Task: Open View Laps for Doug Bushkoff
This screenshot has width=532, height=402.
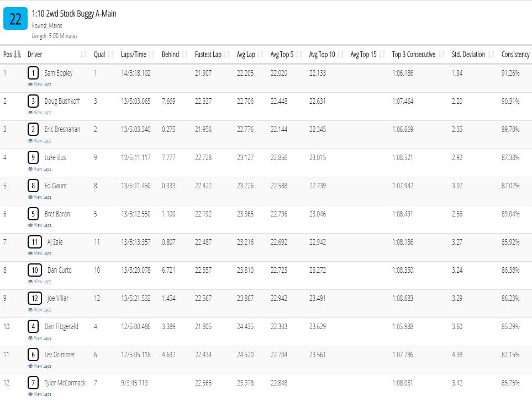Action: pos(40,113)
